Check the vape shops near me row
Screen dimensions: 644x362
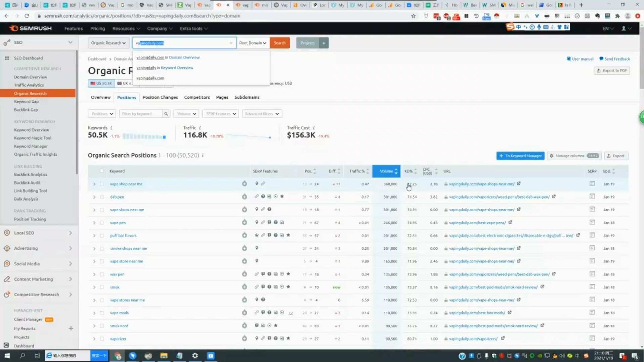(102, 210)
